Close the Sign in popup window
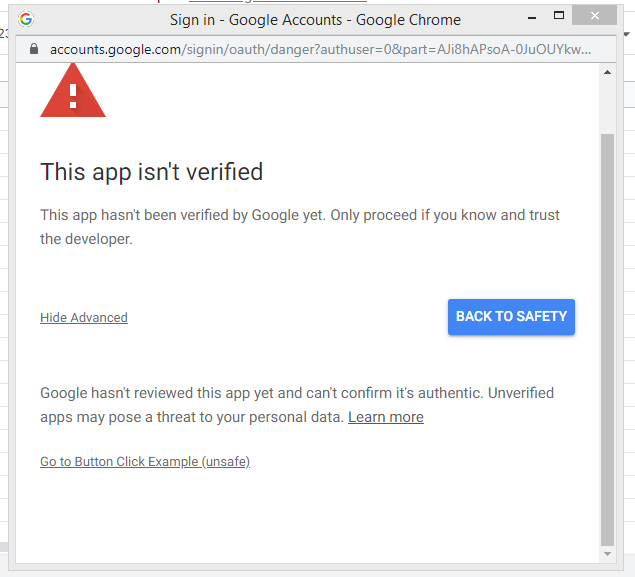This screenshot has width=635, height=577. tap(597, 16)
